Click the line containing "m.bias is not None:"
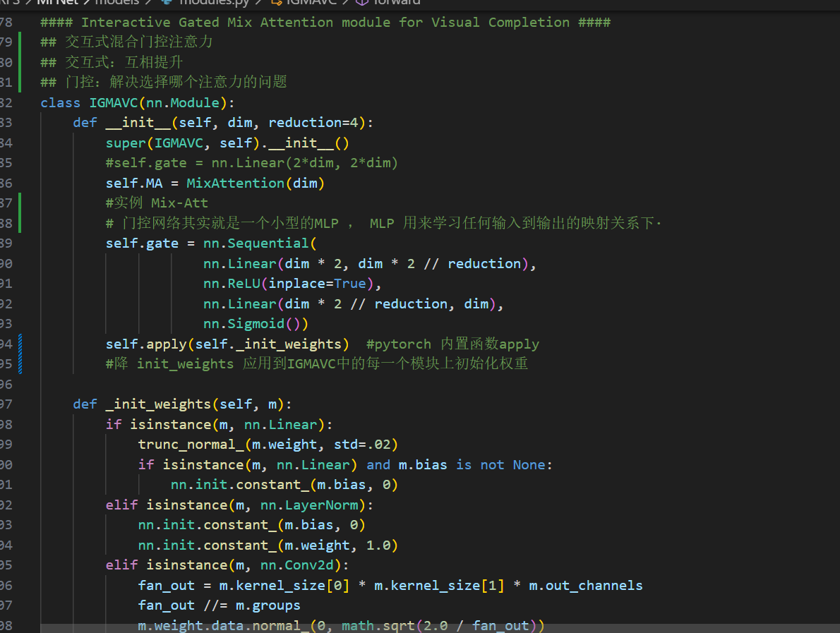 tap(345, 464)
